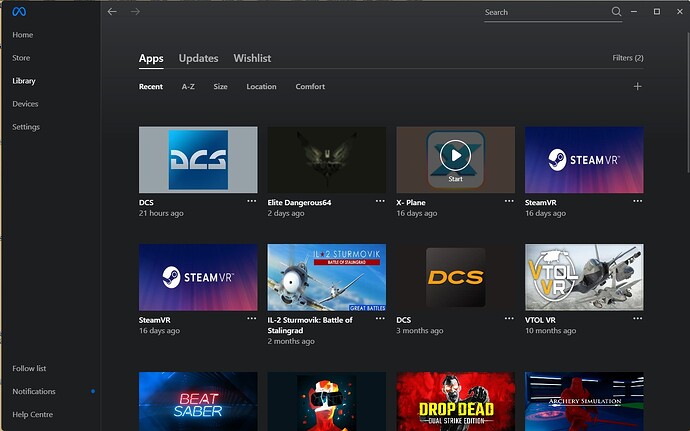Open the more options menu for X-Plane
The height and width of the screenshot is (431, 690).
pyautogui.click(x=508, y=201)
